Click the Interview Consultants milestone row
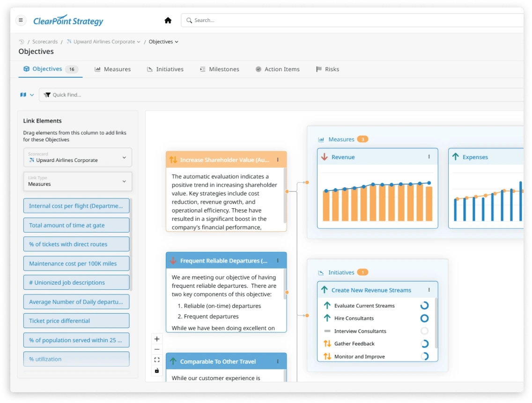 (x=376, y=331)
